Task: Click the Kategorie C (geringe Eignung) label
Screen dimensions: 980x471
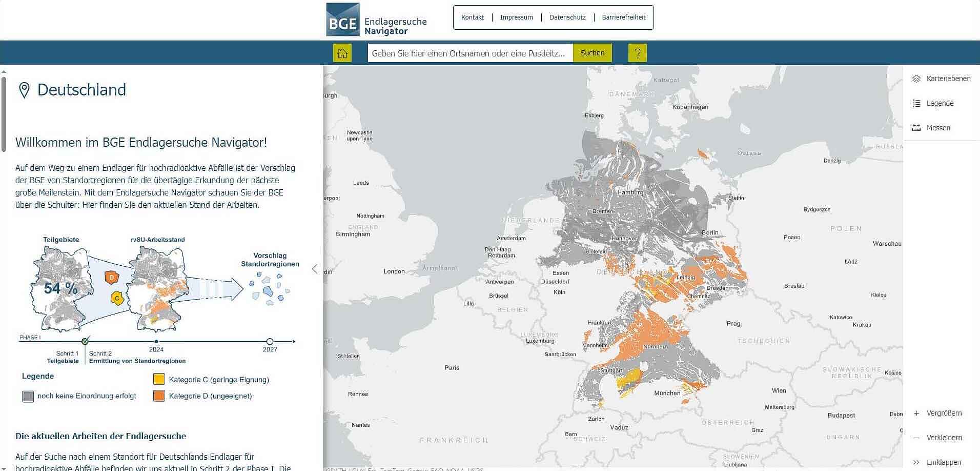Action: (x=219, y=380)
